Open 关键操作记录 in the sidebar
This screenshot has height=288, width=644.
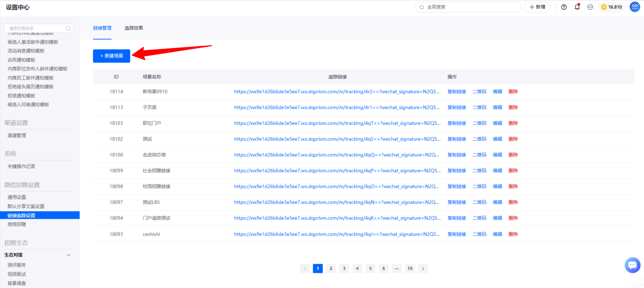(x=21, y=166)
